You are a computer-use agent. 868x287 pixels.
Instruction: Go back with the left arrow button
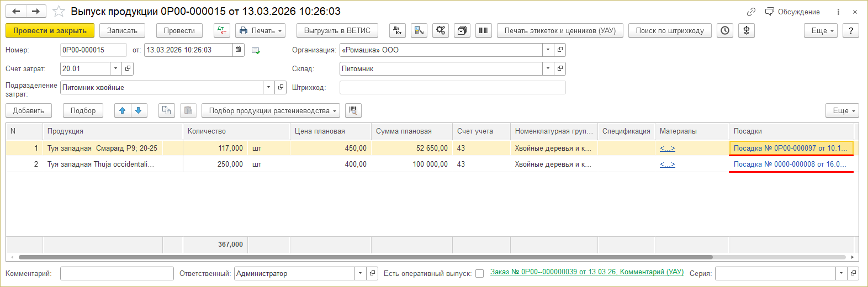pos(16,11)
